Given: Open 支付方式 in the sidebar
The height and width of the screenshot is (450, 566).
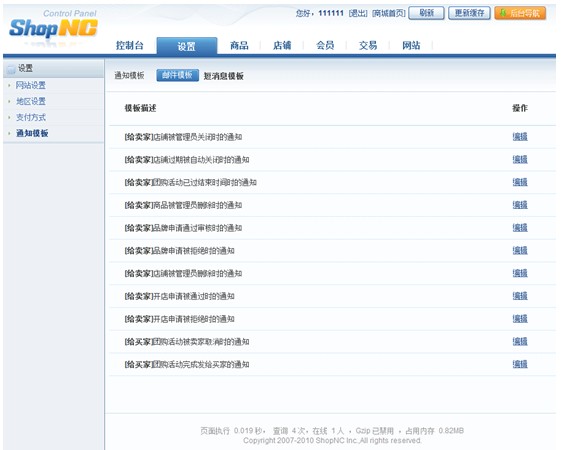Looking at the screenshot, I should click(31, 117).
